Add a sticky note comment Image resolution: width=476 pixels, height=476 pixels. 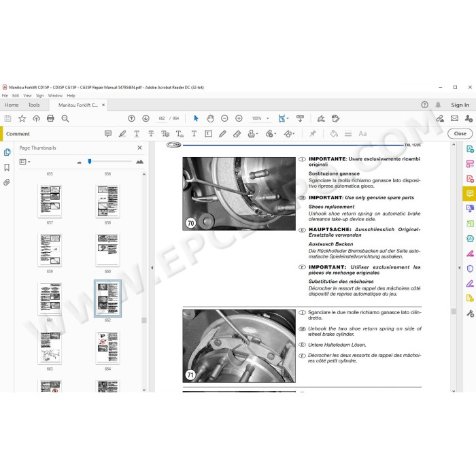pyautogui.click(x=108, y=133)
